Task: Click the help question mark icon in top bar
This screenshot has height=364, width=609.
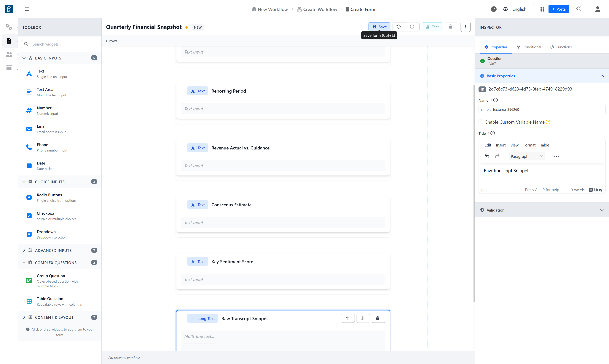Action: click(494, 9)
